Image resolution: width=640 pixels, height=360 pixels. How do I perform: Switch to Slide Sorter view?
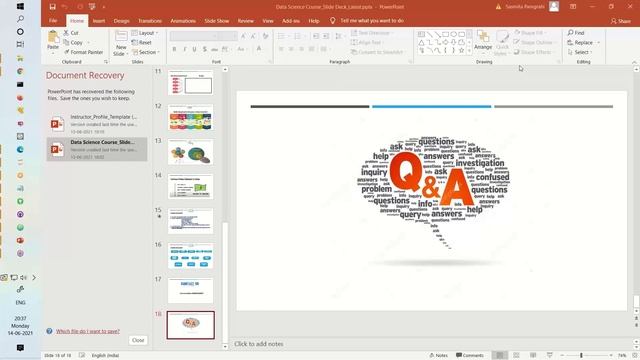[516, 356]
